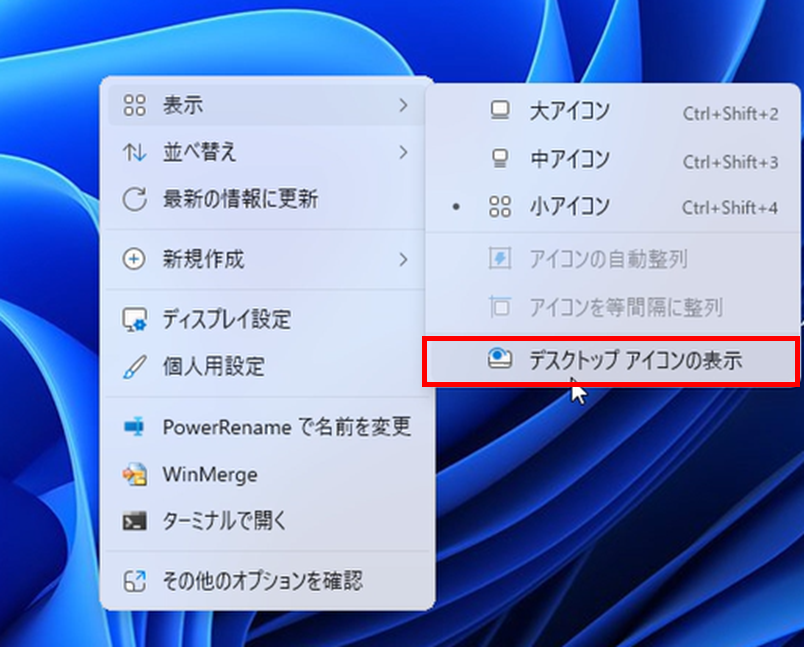804x647 pixels.
Task: Click the 表示 grid icon
Action: [134, 105]
